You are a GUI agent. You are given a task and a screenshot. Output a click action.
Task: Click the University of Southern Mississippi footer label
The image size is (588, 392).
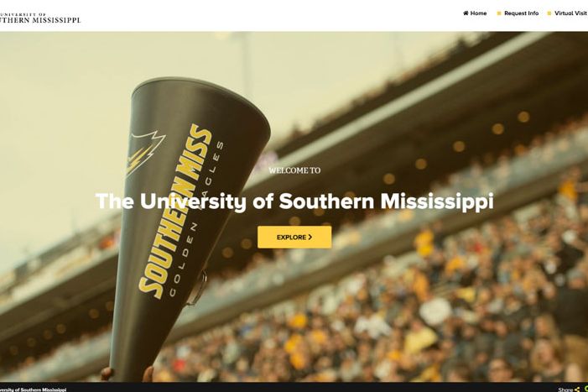[33, 389]
